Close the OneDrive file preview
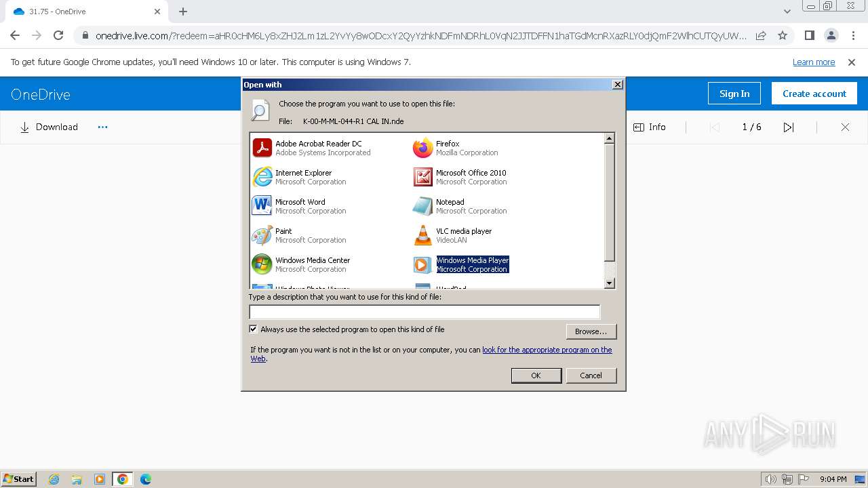 845,127
